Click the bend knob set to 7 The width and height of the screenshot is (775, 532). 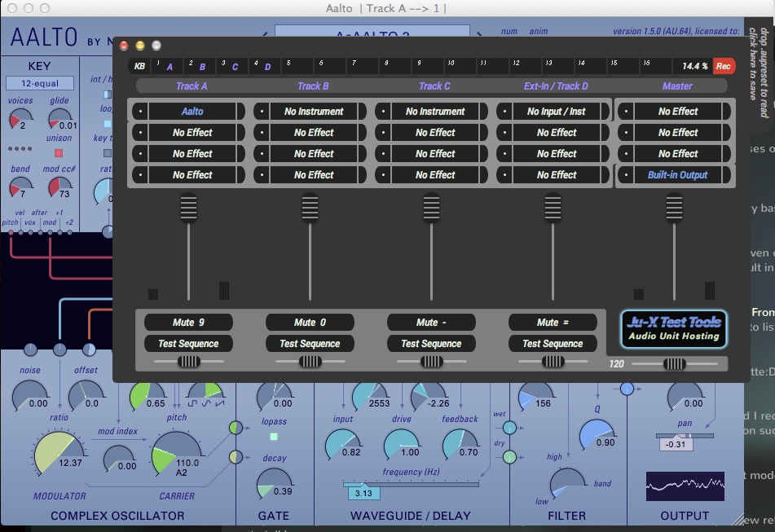coord(20,187)
